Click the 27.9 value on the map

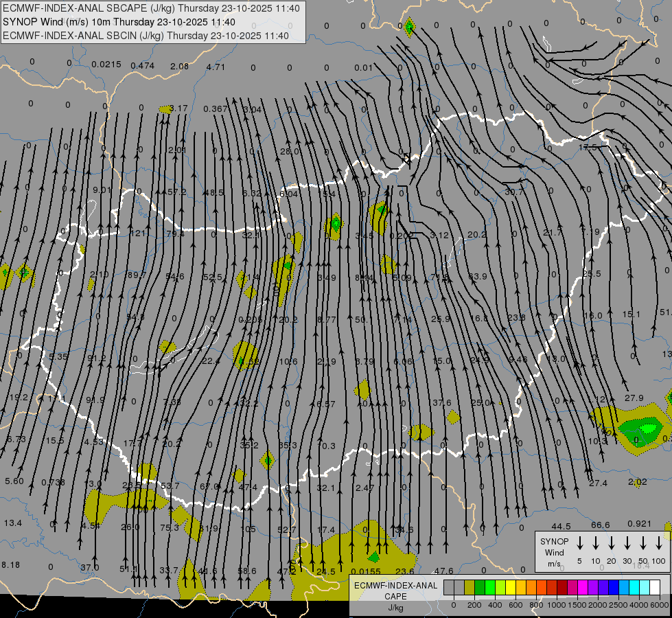634,398
